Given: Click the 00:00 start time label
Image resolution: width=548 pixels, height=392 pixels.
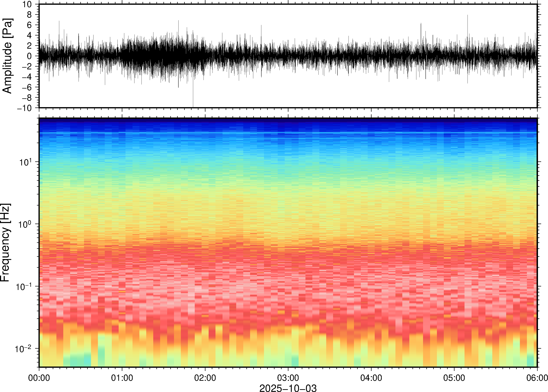Looking at the screenshot, I should pyautogui.click(x=39, y=378).
